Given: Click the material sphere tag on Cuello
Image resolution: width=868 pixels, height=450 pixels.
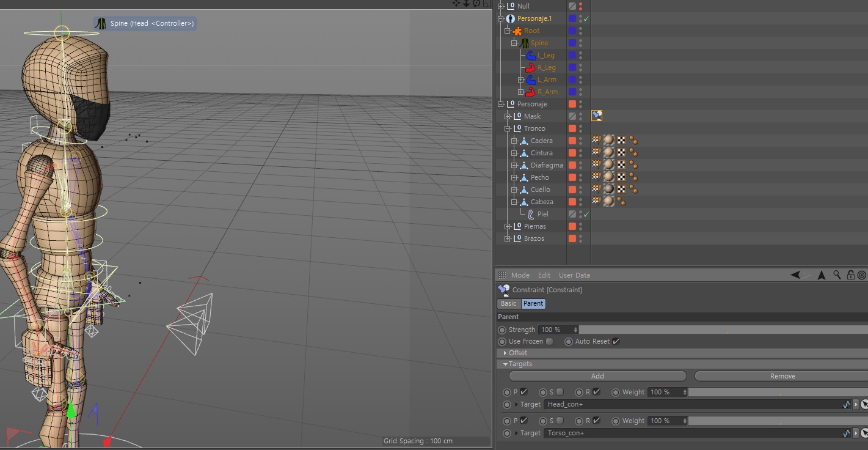Looking at the screenshot, I should point(608,189).
